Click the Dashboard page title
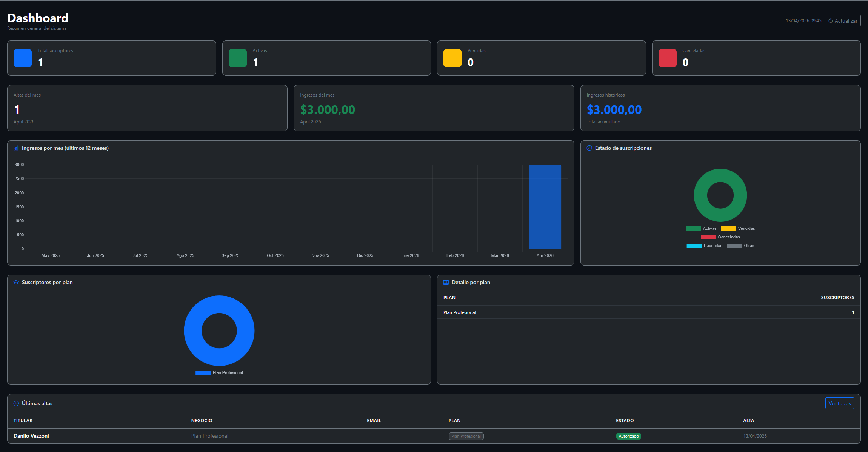The image size is (868, 452). coord(38,18)
